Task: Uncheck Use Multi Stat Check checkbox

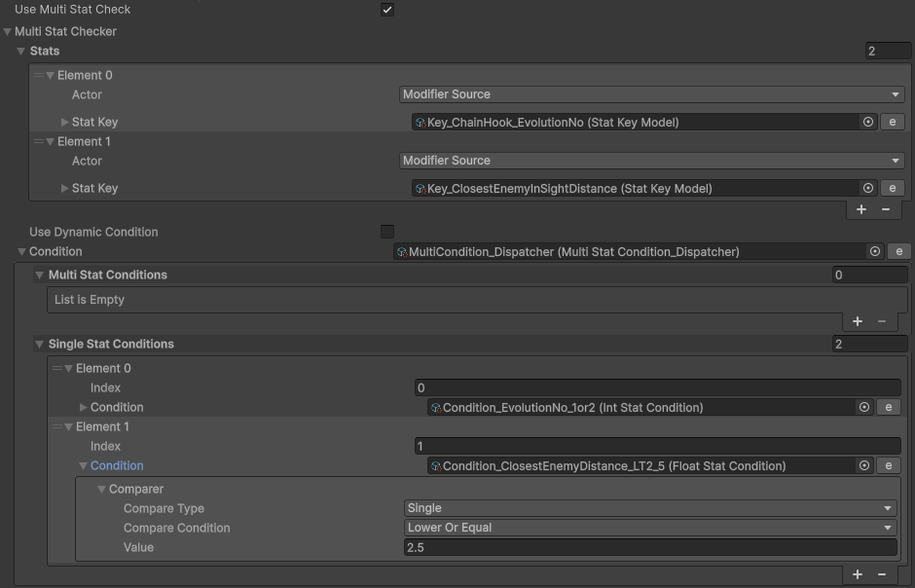Action: coord(386,10)
